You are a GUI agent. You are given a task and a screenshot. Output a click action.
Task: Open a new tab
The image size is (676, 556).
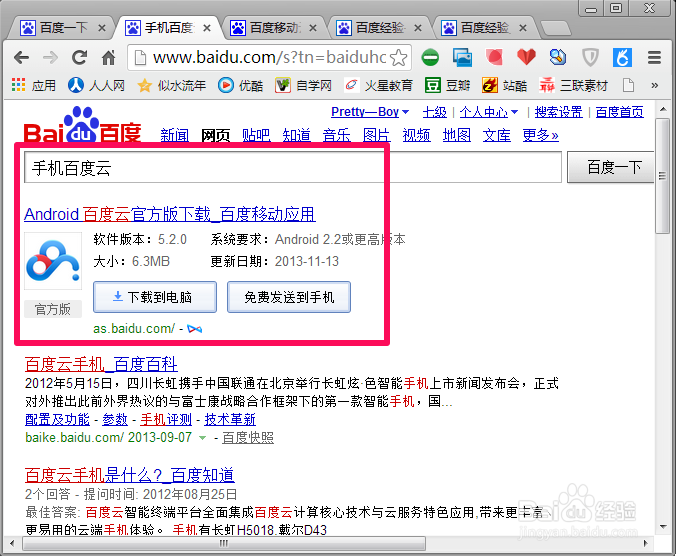[x=555, y=28]
